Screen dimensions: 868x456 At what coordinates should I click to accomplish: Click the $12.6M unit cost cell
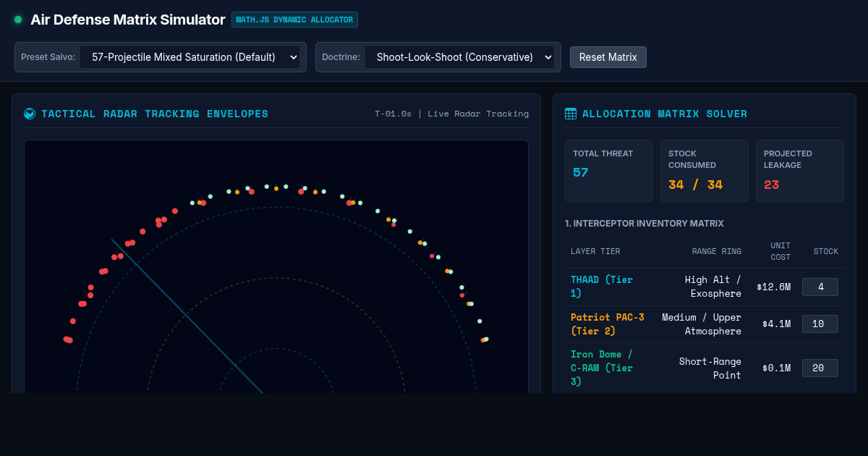pos(773,287)
